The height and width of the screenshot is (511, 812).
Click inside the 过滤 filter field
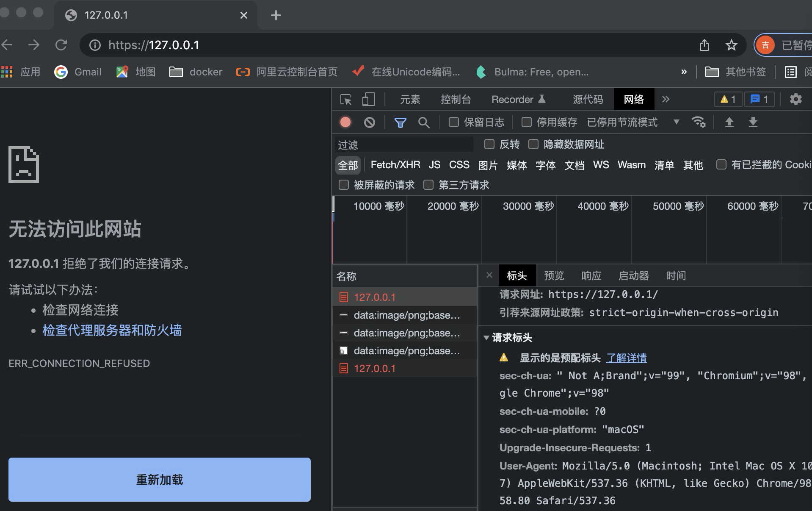[402, 144]
